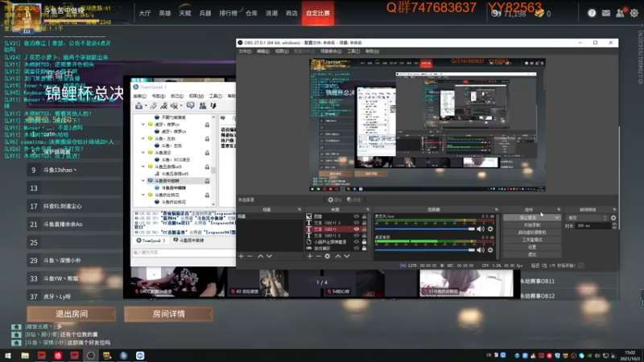
Task: Toggle visibility of 小葫芦全屏弹幕 source
Action: (357, 242)
